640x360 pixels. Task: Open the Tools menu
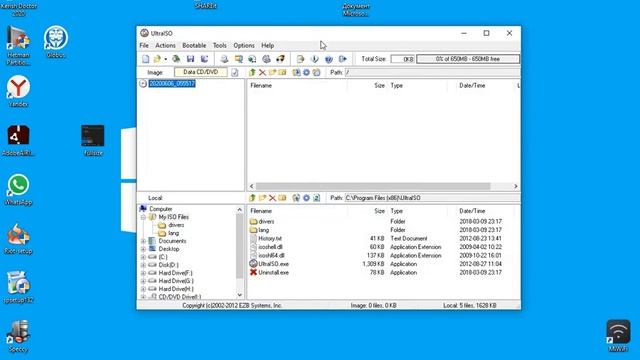point(220,45)
